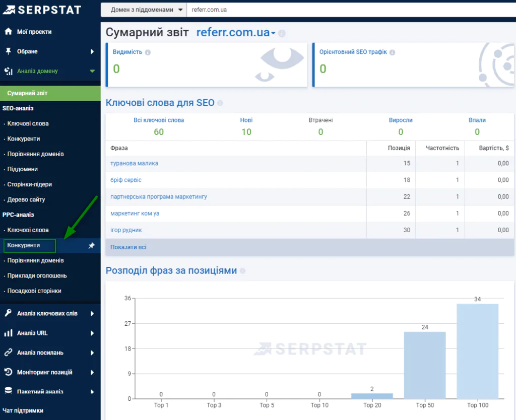Expand the Аналіз URL submenu arrow
This screenshot has height=420, width=516.
(92, 333)
